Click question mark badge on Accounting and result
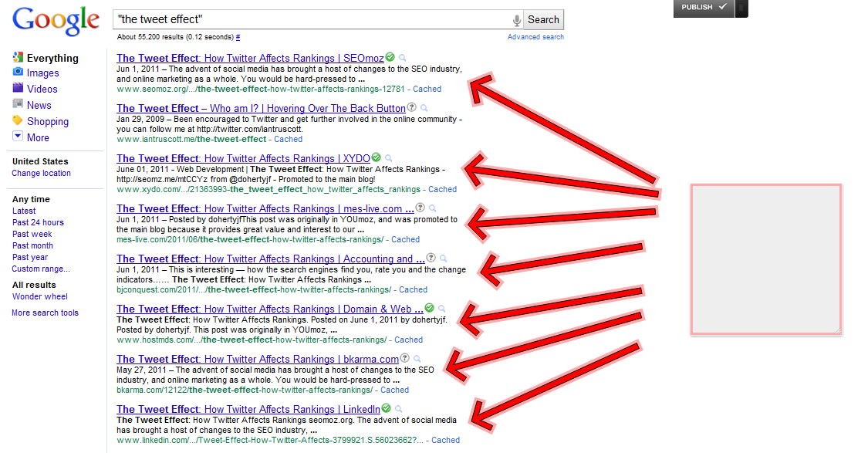 [431, 258]
